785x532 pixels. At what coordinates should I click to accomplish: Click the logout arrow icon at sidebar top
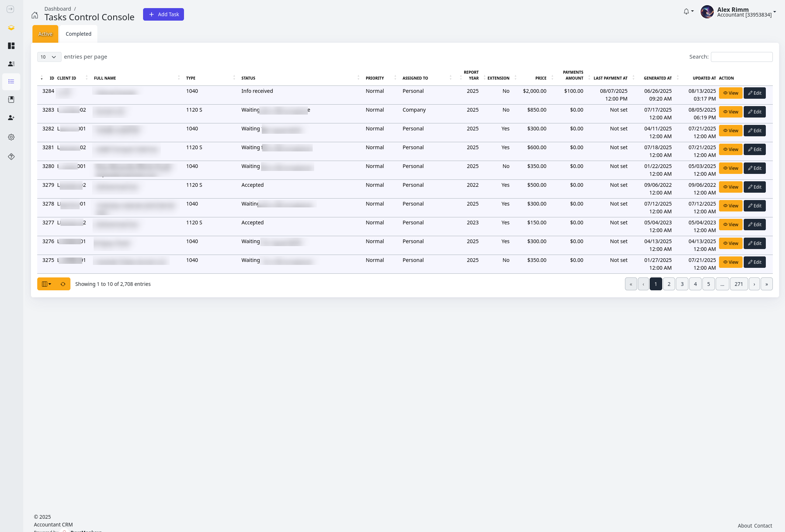(10, 9)
